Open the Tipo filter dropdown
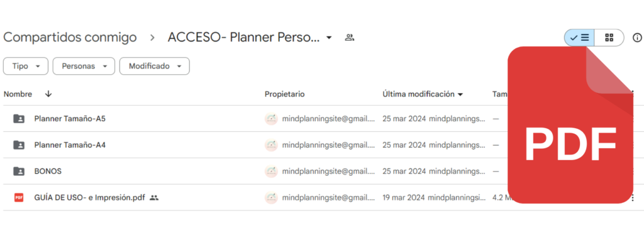The height and width of the screenshot is (250, 644). 26,66
